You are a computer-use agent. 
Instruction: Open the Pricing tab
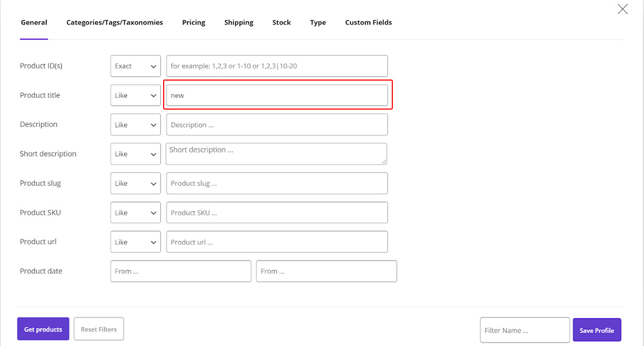pyautogui.click(x=194, y=23)
